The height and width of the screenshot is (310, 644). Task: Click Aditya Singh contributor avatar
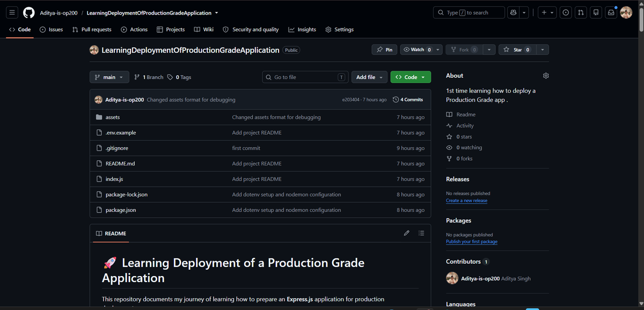(452, 278)
